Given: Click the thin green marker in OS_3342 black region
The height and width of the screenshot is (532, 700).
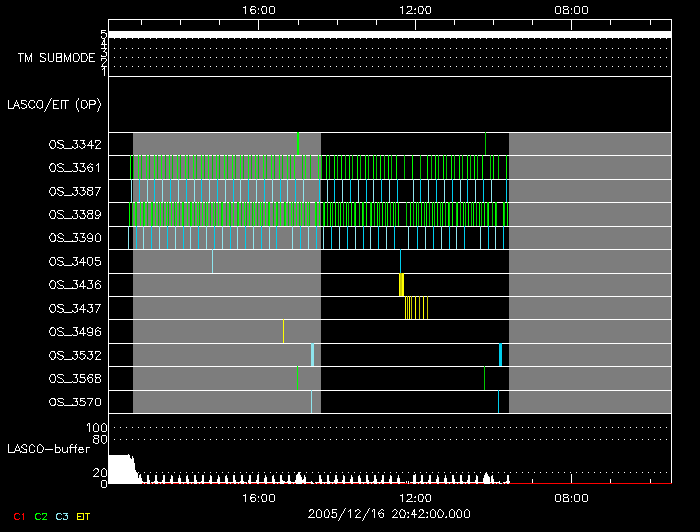Looking at the screenshot, I should (485, 144).
